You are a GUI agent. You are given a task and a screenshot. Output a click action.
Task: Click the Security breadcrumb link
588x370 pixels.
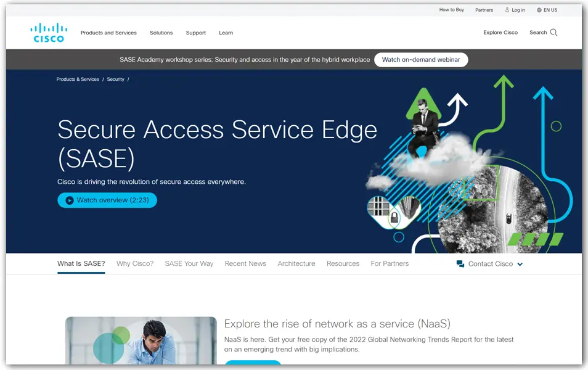[x=115, y=80]
